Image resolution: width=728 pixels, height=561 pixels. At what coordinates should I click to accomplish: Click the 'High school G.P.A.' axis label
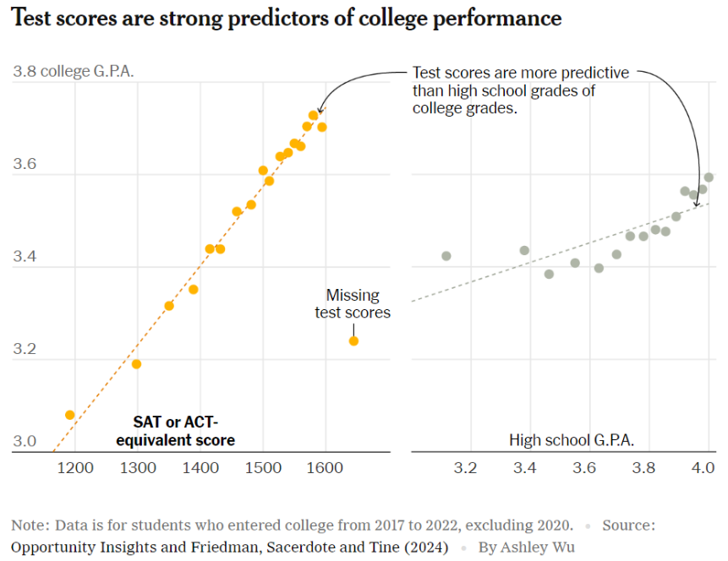[x=572, y=440]
